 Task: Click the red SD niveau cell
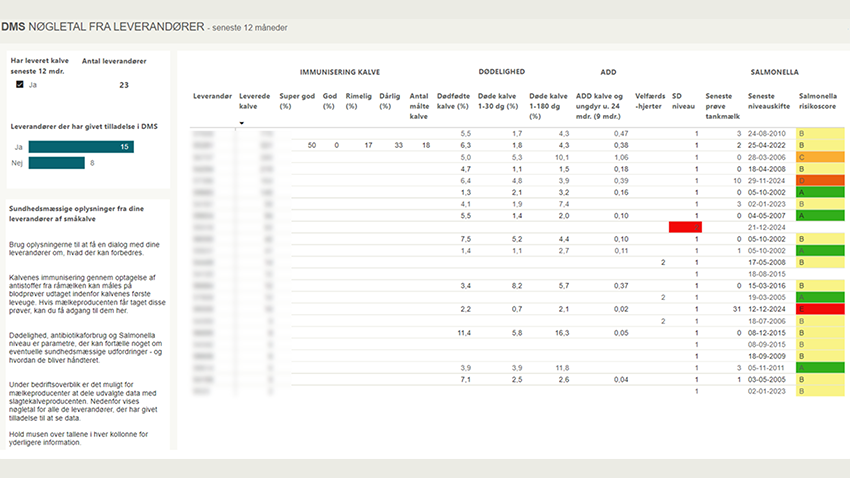tap(684, 227)
